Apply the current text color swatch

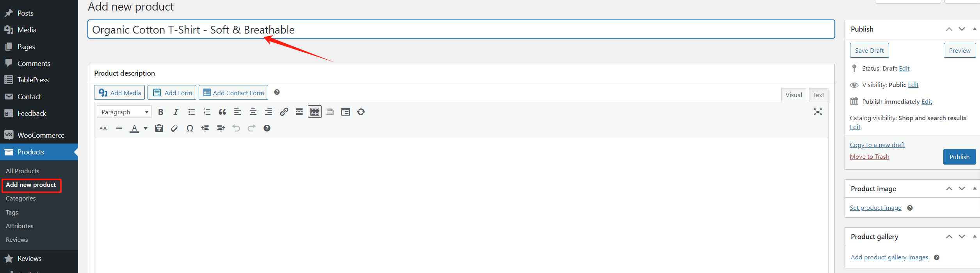click(x=134, y=128)
